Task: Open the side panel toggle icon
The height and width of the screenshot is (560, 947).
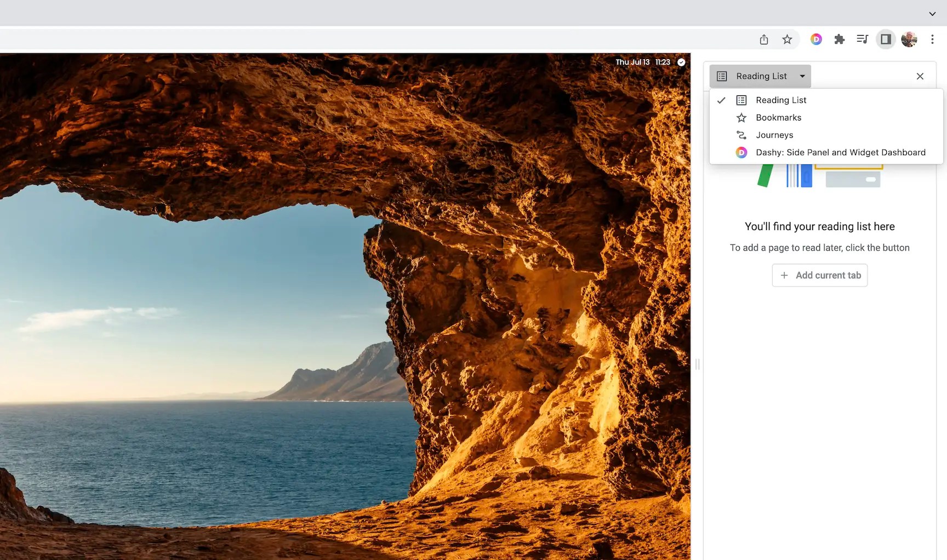Action: (x=886, y=39)
